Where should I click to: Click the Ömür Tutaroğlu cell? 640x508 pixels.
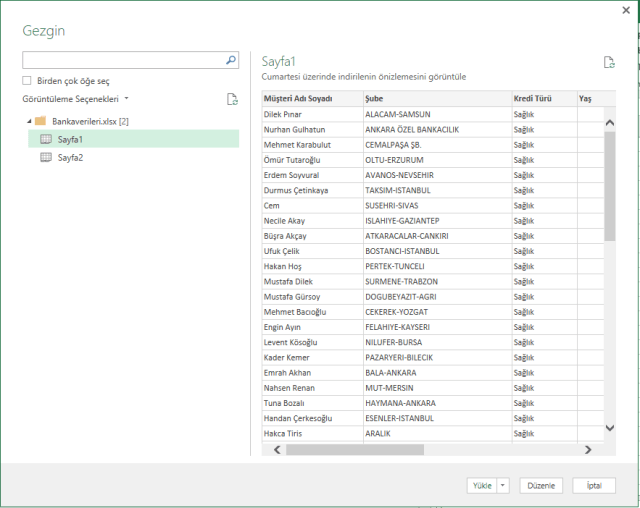[x=312, y=160]
